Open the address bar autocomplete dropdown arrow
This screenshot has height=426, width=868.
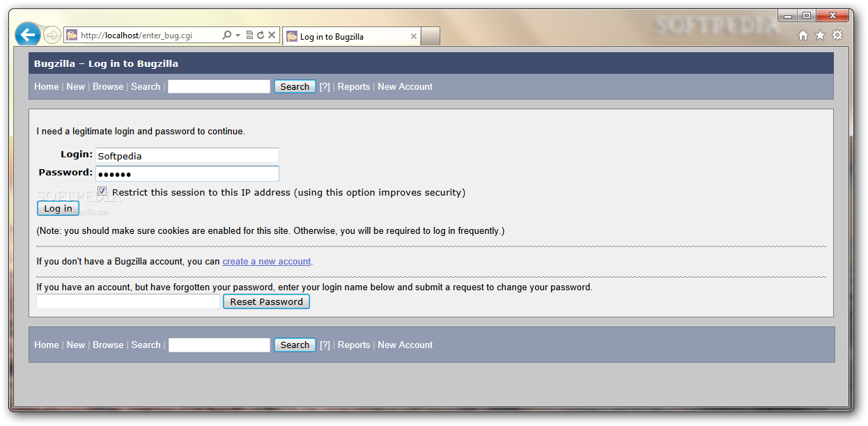(238, 35)
